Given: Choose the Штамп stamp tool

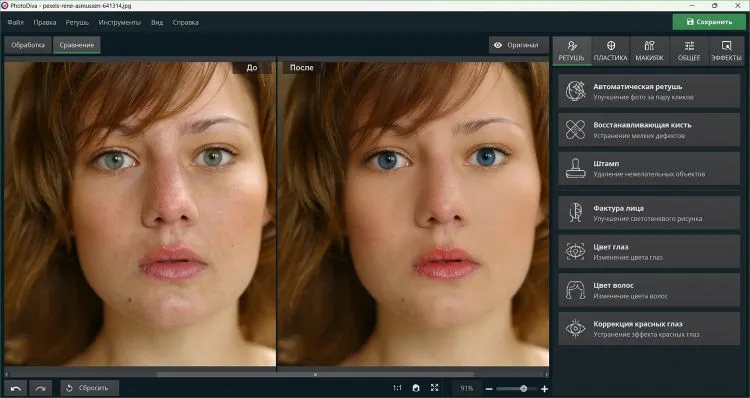Looking at the screenshot, I should click(x=649, y=168).
